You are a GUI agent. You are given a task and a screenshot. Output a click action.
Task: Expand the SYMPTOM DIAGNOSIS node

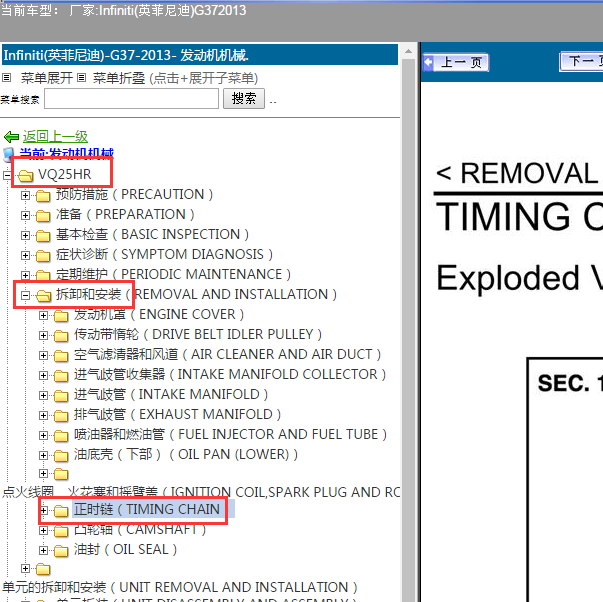25,255
